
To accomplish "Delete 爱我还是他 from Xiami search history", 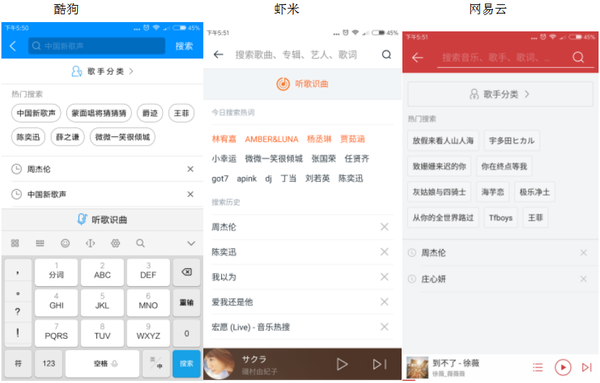I will tap(385, 302).
